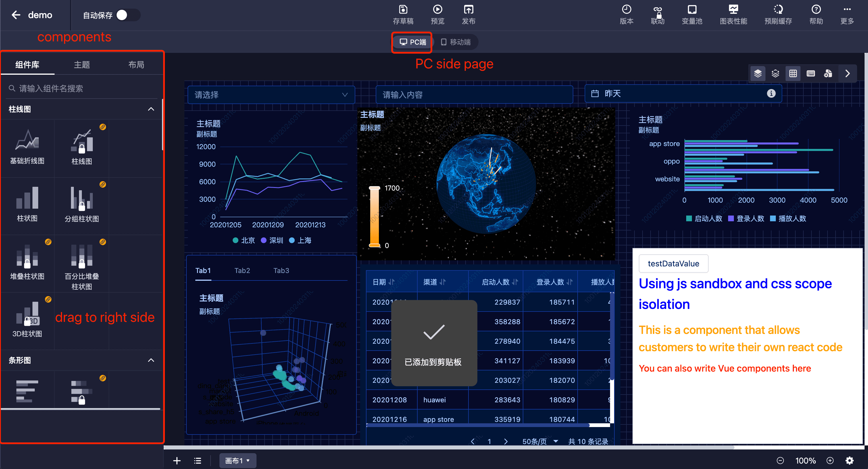Screen dimensions: 868x469
Task: Open the 请选择 dropdown
Action: pos(271,95)
